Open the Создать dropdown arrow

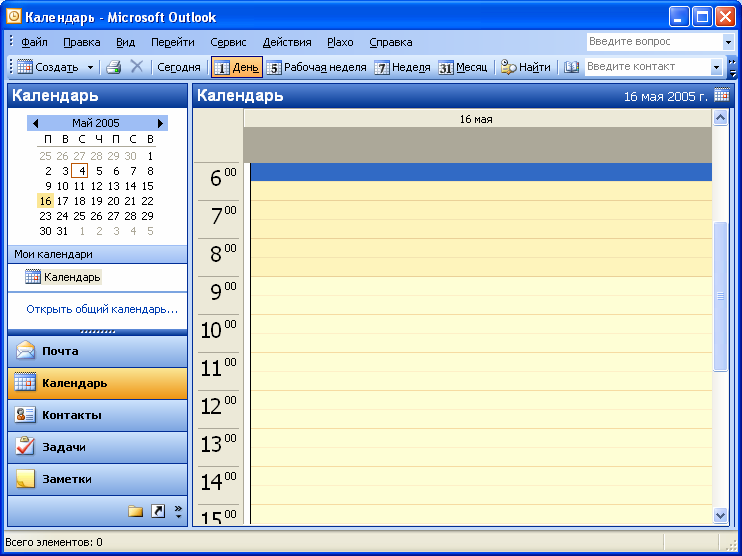[x=90, y=67]
